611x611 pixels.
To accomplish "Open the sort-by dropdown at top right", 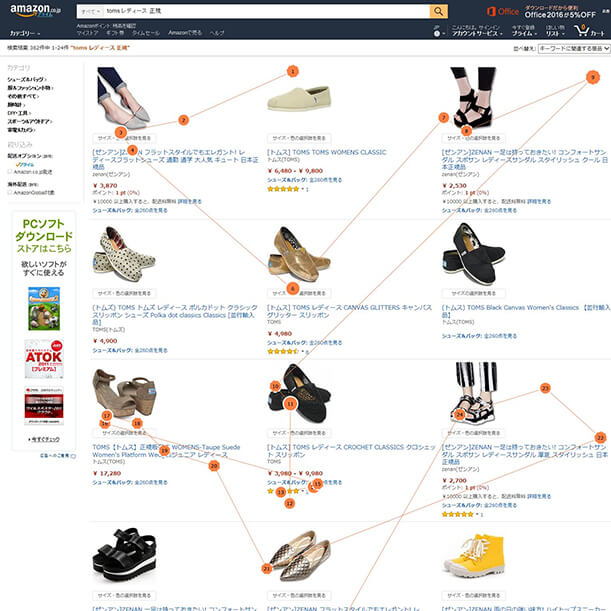I will (x=574, y=49).
